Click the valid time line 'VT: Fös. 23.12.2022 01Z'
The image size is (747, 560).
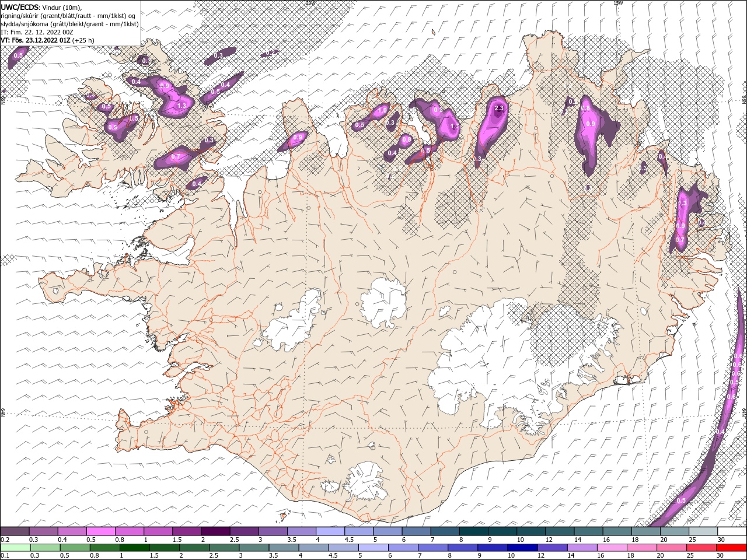point(36,40)
